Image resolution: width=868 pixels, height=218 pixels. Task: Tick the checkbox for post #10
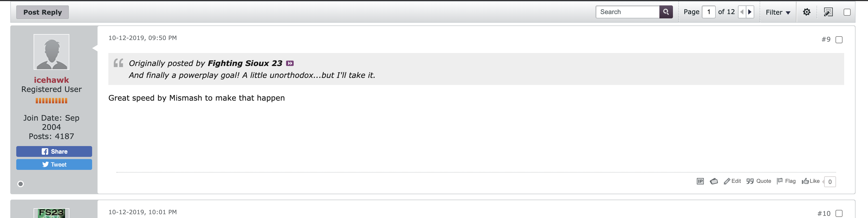click(x=839, y=214)
